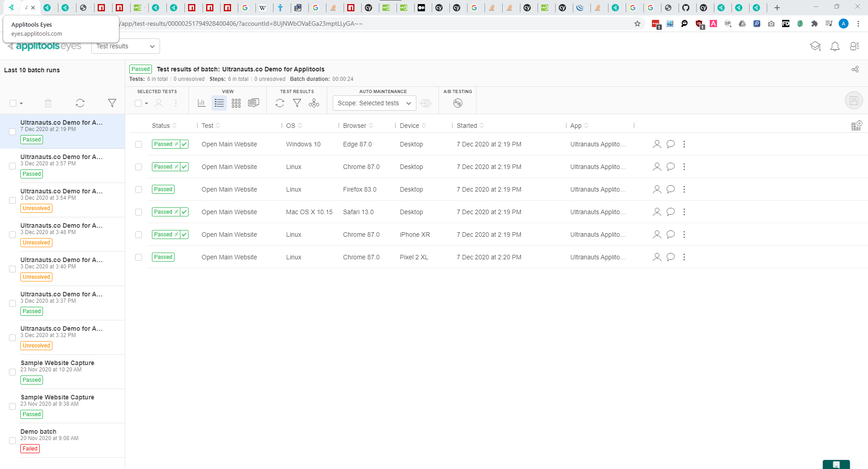The width and height of the screenshot is (868, 469).
Task: Check the Sample Website 10:20 AM batch checkbox
Action: pyautogui.click(x=13, y=372)
